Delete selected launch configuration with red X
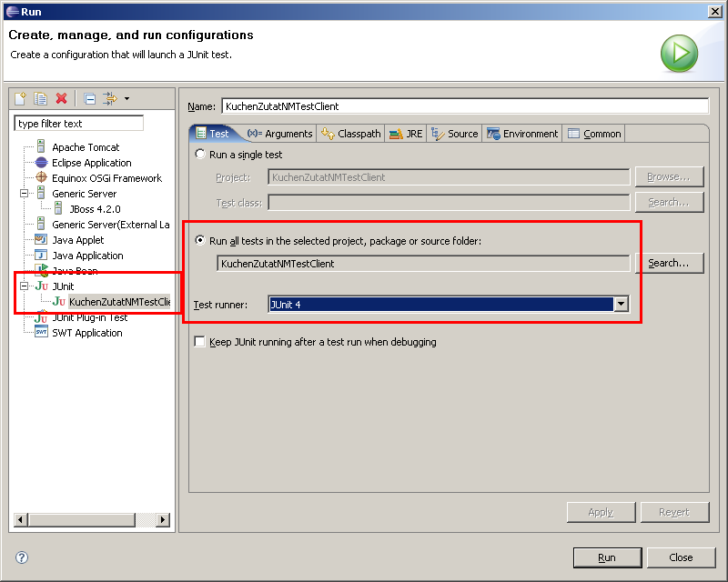Image resolution: width=728 pixels, height=582 pixels. 61,98
